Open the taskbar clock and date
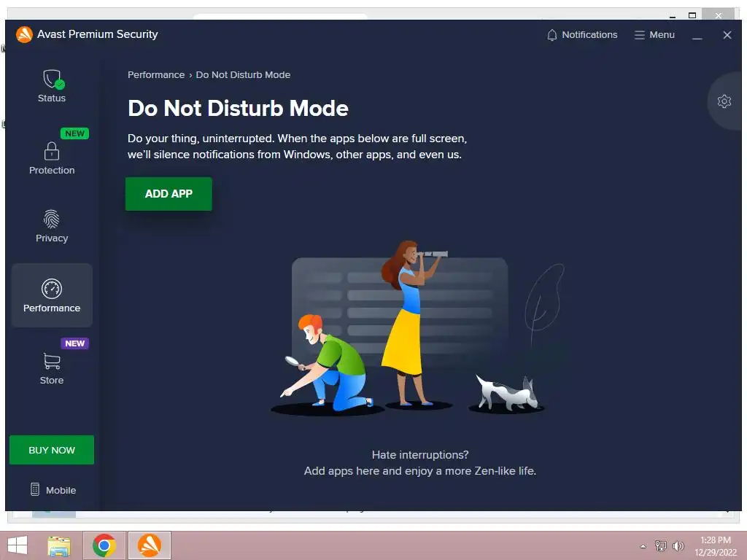 coord(715,546)
